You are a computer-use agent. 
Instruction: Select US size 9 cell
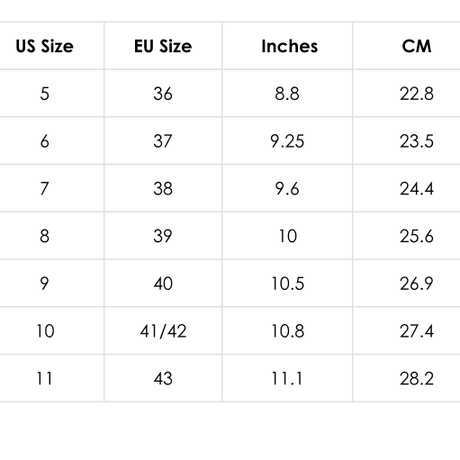coord(45,283)
